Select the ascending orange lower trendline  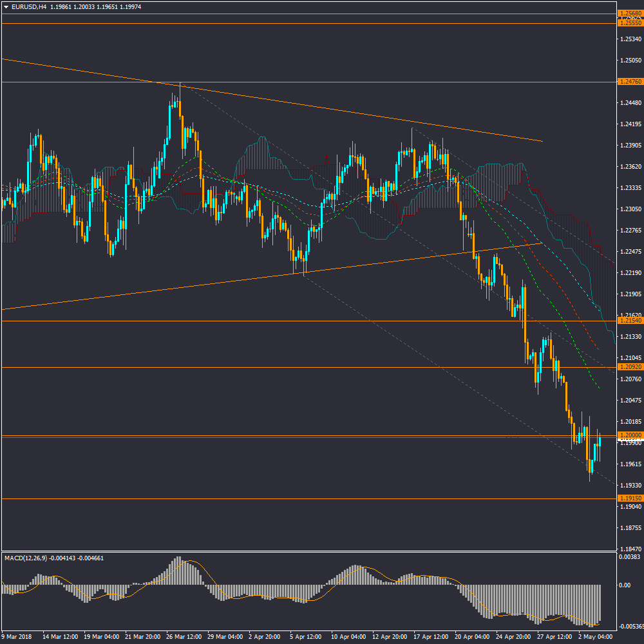coord(193,287)
